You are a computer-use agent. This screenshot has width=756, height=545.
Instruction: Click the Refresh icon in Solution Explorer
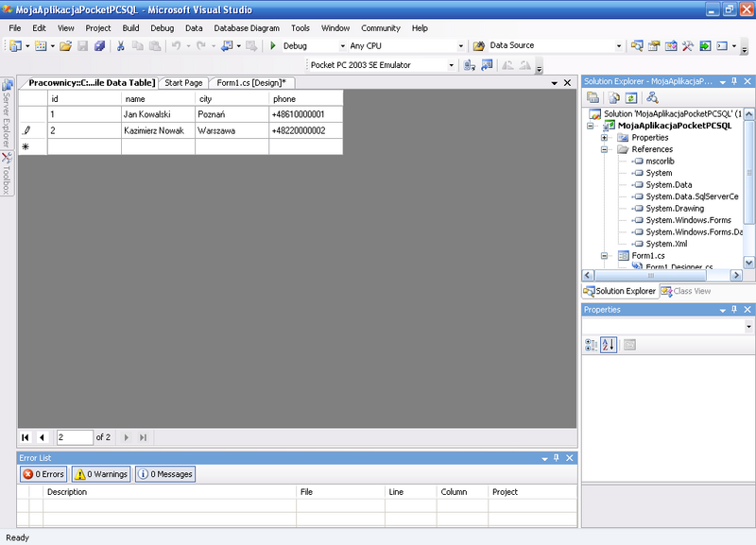pyautogui.click(x=631, y=98)
